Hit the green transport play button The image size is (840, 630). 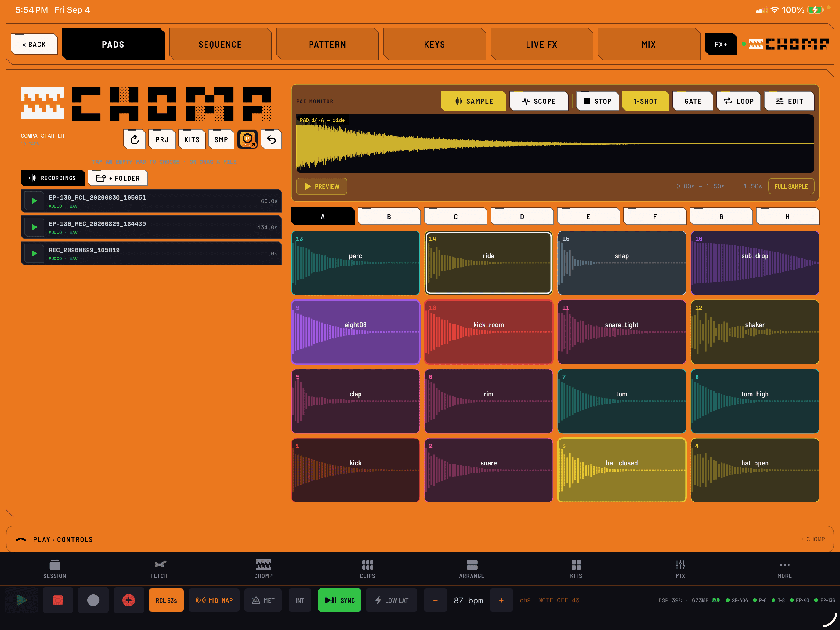tap(22, 600)
